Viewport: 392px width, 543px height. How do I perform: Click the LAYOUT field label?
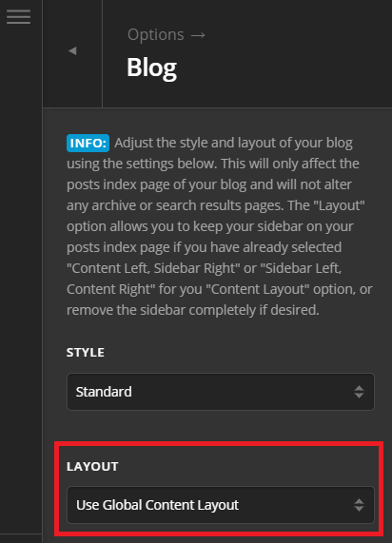coord(92,467)
